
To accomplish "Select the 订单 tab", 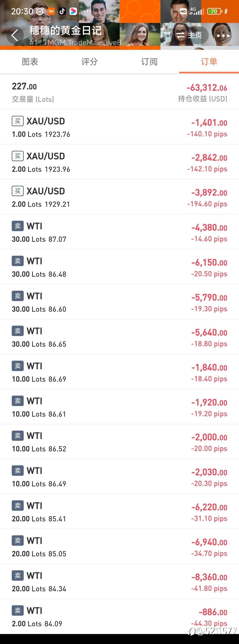I will [x=209, y=62].
